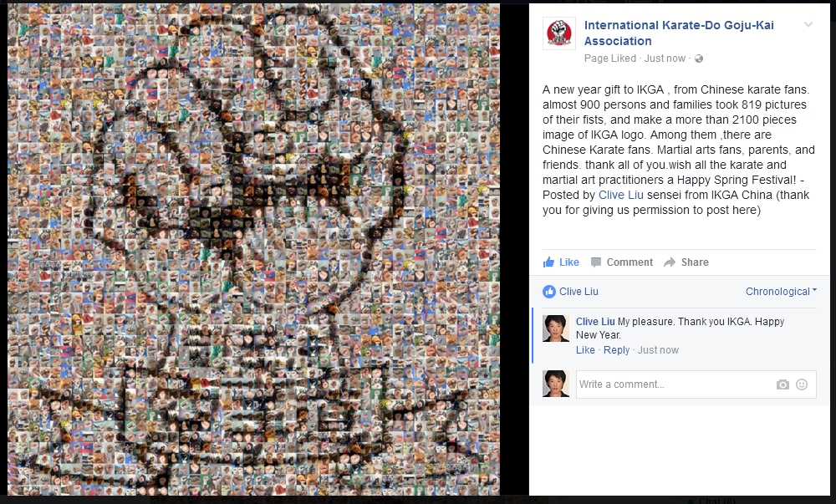This screenshot has width=836, height=504.
Task: Share the post using arrow icon
Action: (686, 262)
